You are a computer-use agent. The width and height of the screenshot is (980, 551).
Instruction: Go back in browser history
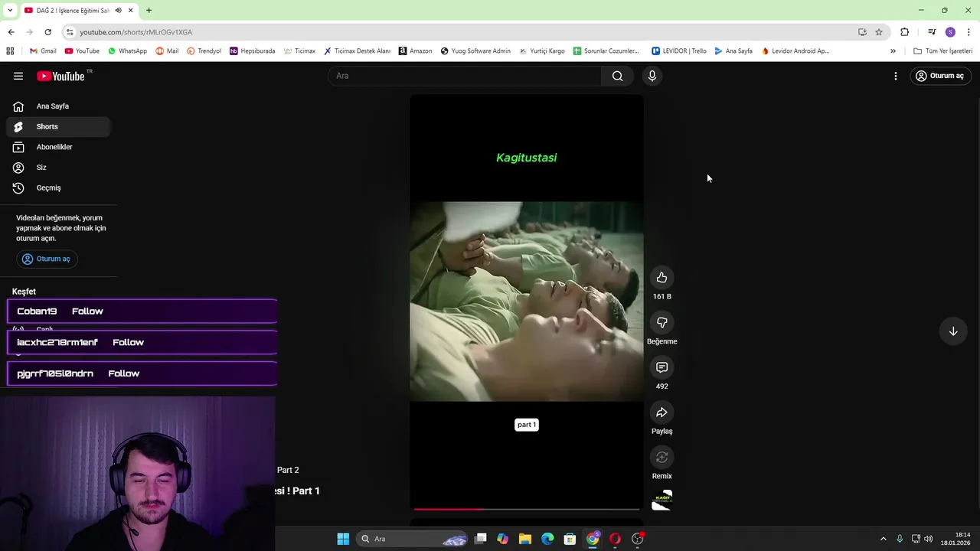(x=11, y=32)
